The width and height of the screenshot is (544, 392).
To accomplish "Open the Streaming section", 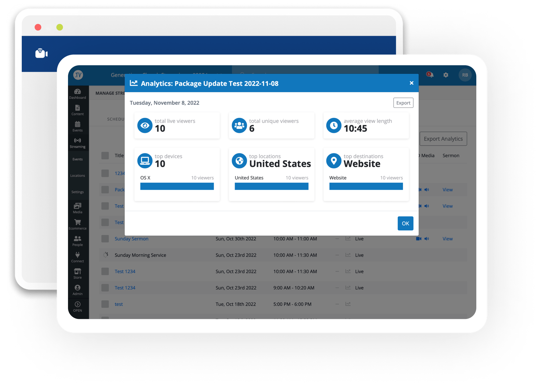I will (x=78, y=143).
